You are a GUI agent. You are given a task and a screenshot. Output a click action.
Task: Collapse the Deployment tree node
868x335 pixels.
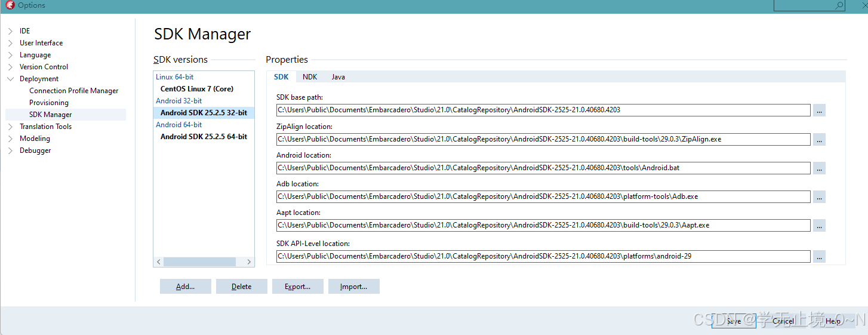tap(10, 79)
